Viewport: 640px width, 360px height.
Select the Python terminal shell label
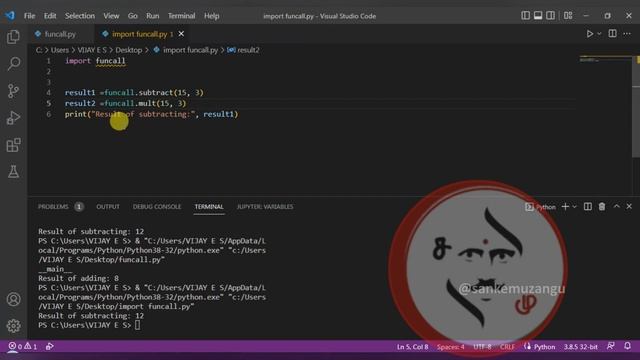(540, 207)
